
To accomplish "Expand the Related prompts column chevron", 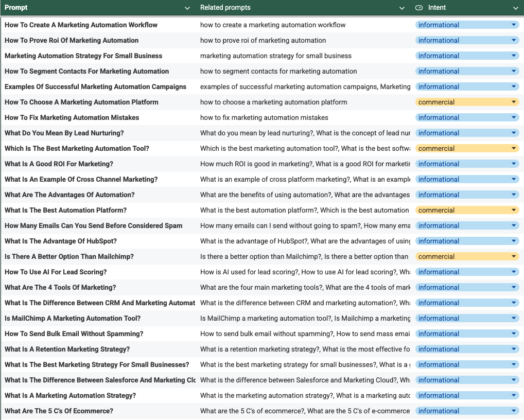I will pos(403,8).
